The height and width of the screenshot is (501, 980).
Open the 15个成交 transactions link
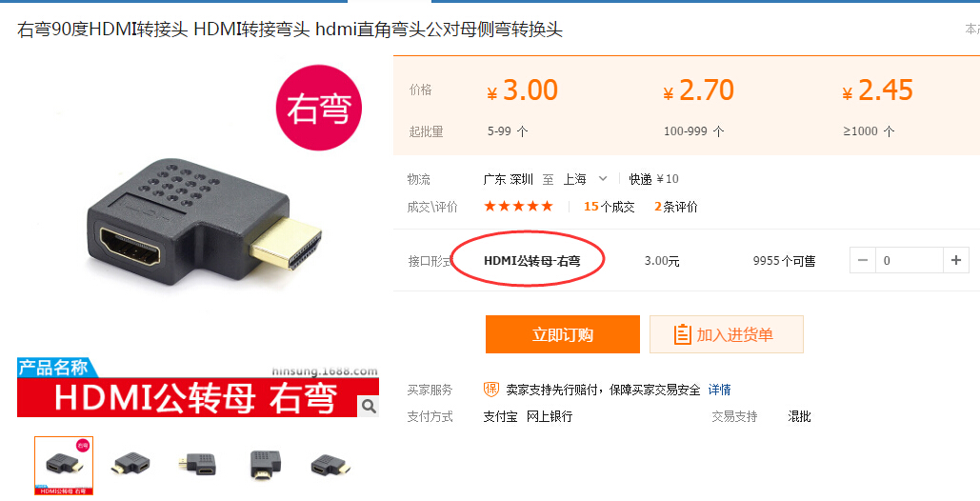610,207
